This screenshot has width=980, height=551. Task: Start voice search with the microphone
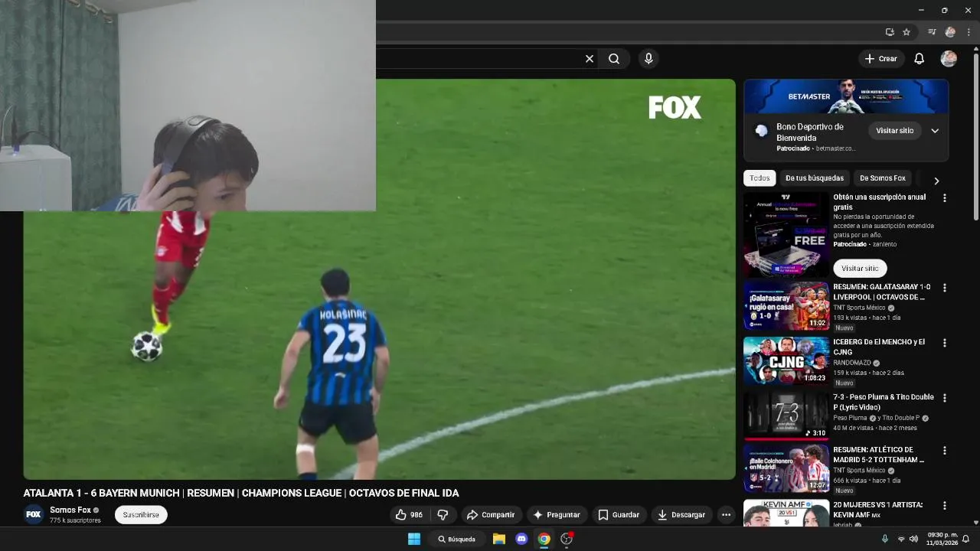tap(648, 59)
